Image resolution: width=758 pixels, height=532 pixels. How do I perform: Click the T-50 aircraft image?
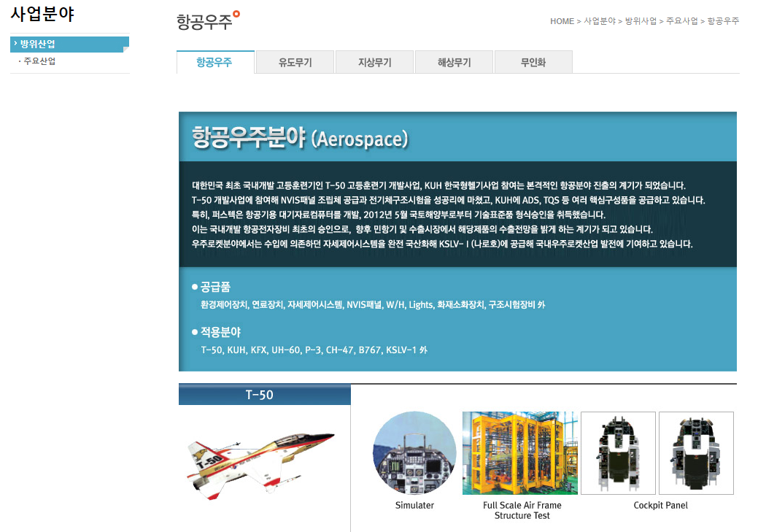(x=260, y=466)
